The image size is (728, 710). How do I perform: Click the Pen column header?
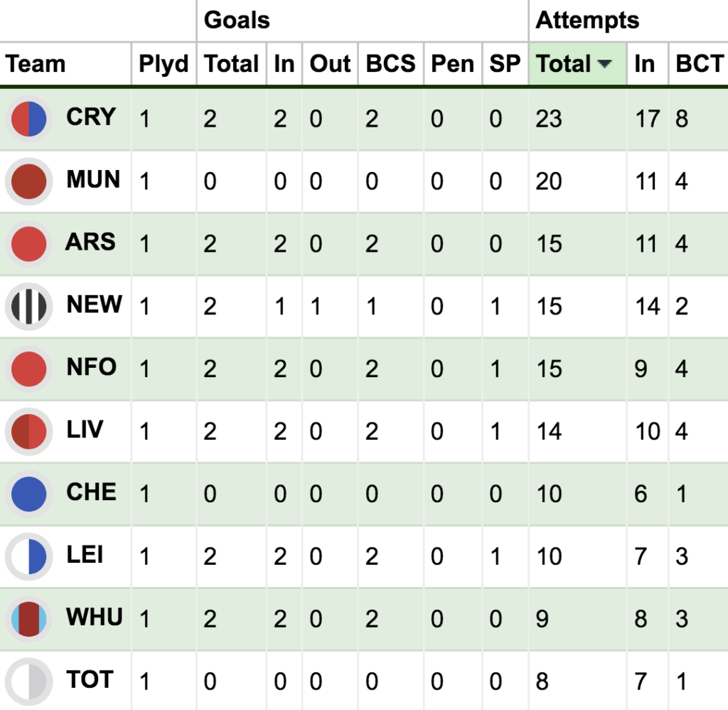[x=452, y=64]
